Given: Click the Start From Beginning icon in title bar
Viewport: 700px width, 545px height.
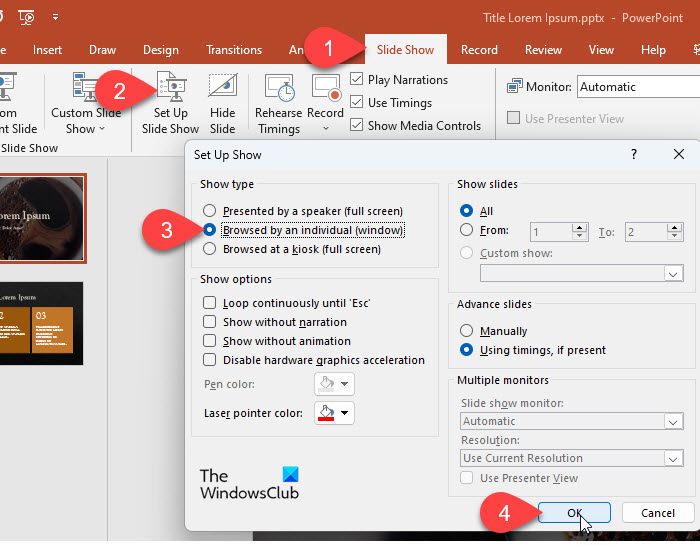Looking at the screenshot, I should pyautogui.click(x=26, y=17).
